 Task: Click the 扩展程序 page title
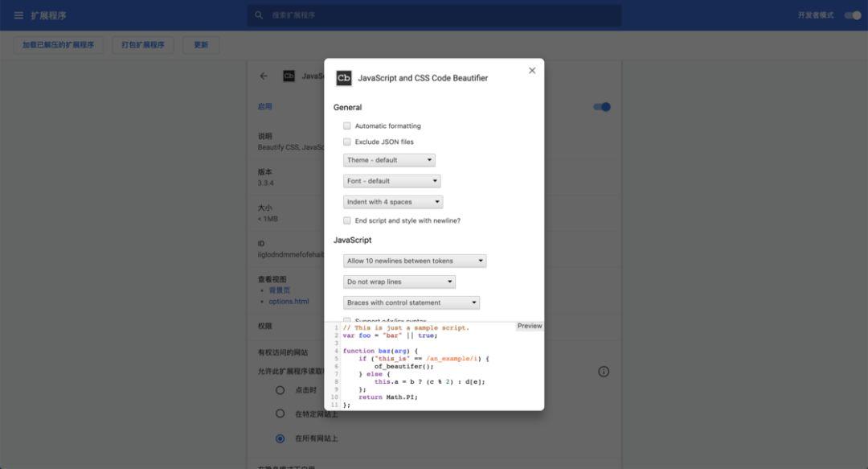[x=48, y=15]
